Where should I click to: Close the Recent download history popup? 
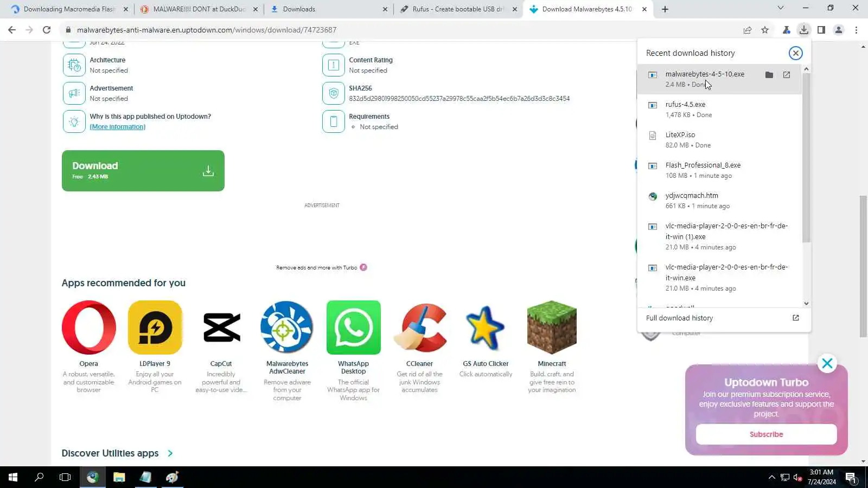pos(796,53)
